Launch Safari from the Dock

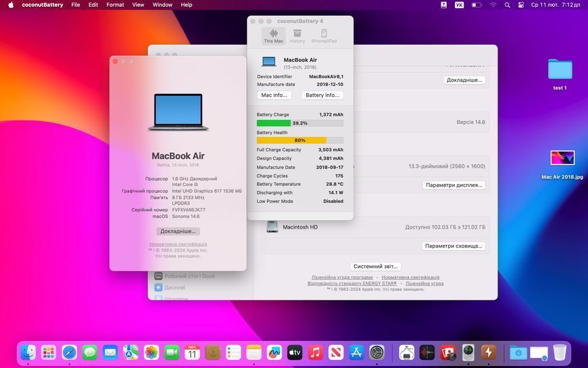click(x=70, y=352)
